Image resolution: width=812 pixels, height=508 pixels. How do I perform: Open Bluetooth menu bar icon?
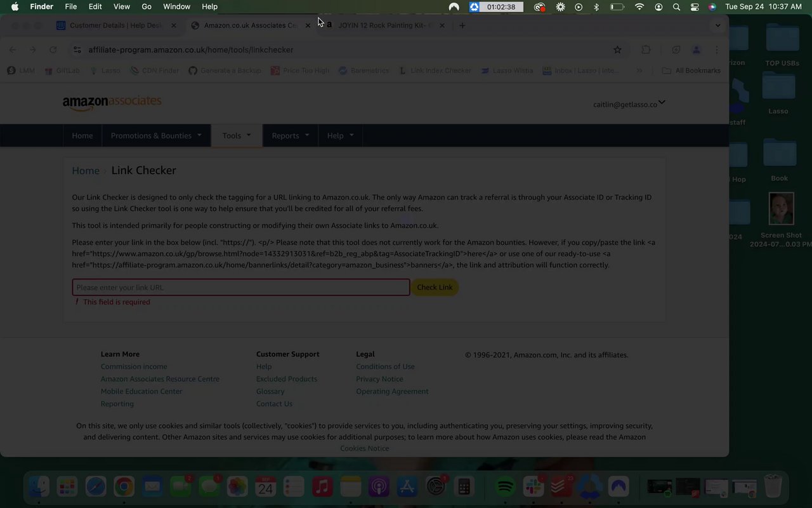(596, 6)
